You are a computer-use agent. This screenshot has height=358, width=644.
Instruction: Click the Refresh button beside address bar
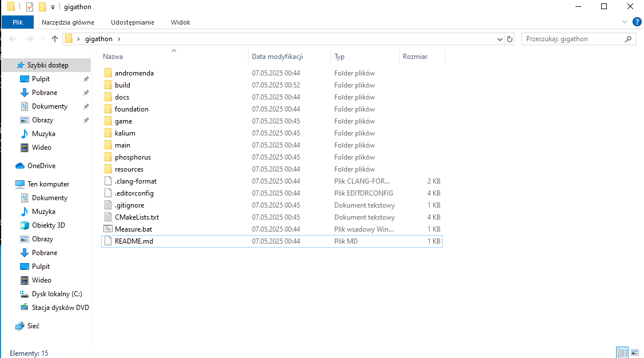pos(510,39)
